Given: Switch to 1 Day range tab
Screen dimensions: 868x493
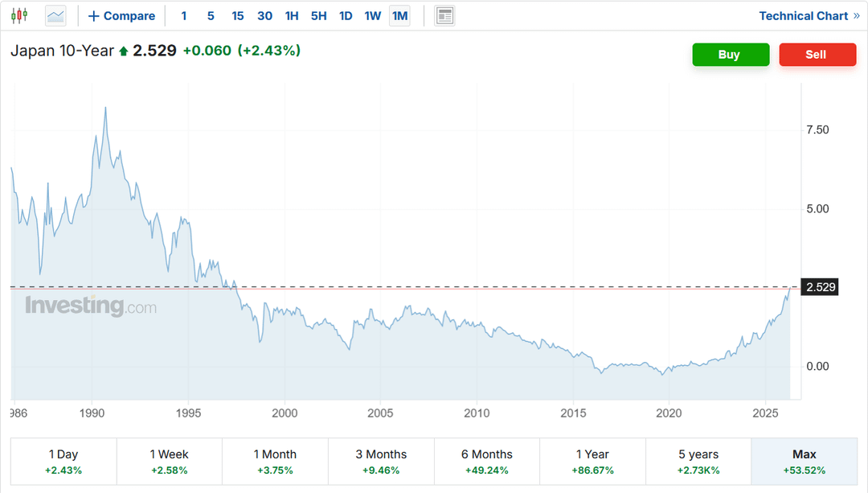Looking at the screenshot, I should [63, 462].
